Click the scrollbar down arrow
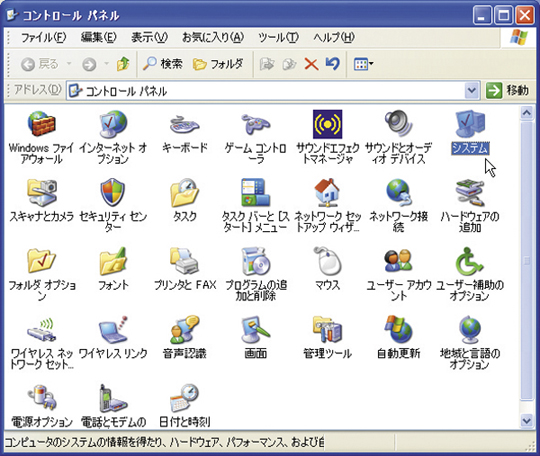Screen dimensions: 540x456 pyautogui.click(x=527, y=421)
